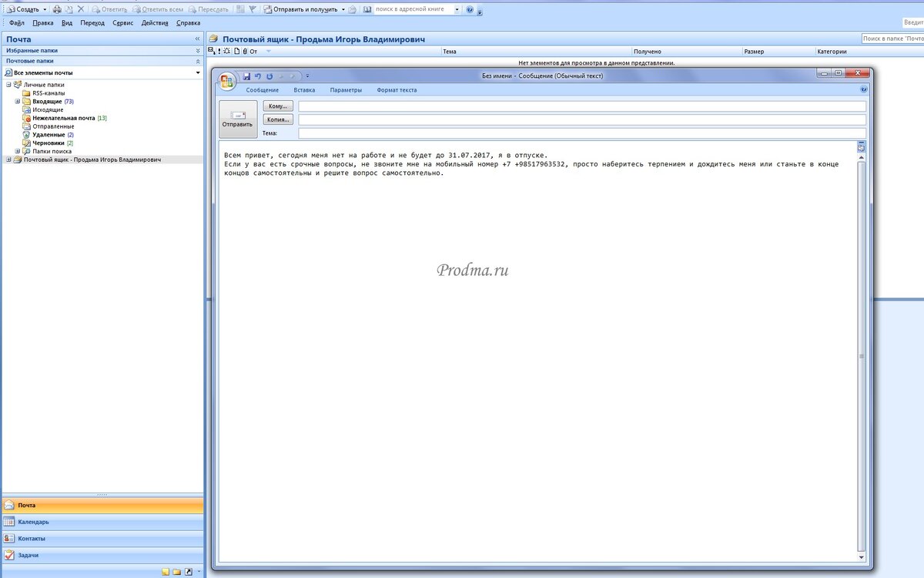
Task: Expand the Входящие folder node
Action: click(18, 101)
